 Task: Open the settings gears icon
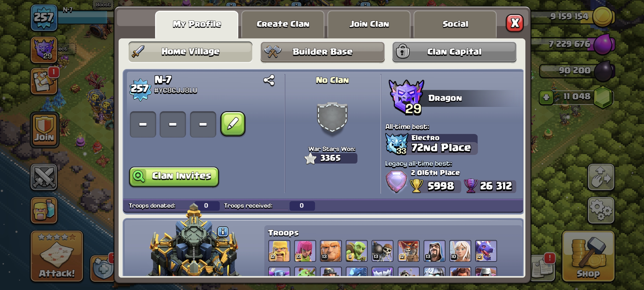pyautogui.click(x=601, y=211)
